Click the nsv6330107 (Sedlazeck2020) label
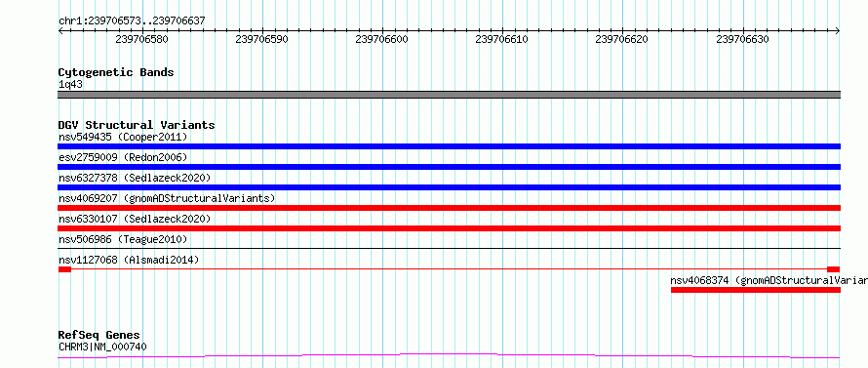Screen dimensions: 868x368 point(135,219)
